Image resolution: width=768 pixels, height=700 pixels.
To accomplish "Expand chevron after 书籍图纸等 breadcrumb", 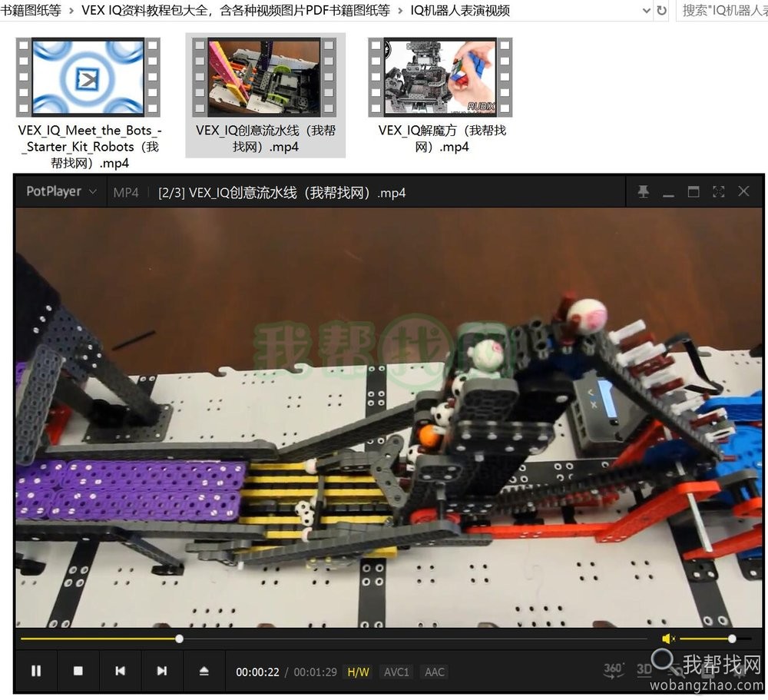I will [71, 10].
